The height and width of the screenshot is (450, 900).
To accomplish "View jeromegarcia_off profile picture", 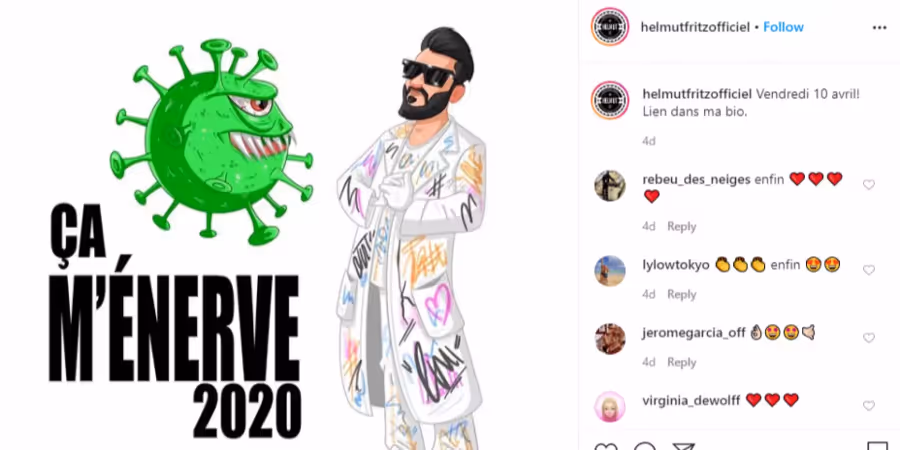I will [610, 339].
